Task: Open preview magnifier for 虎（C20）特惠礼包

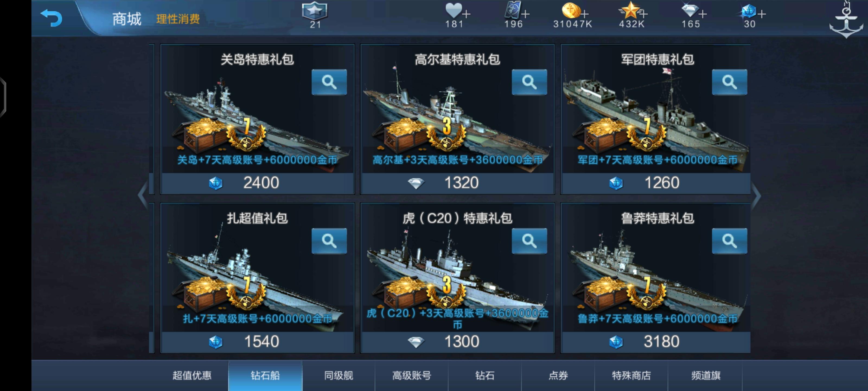Action: tap(529, 241)
